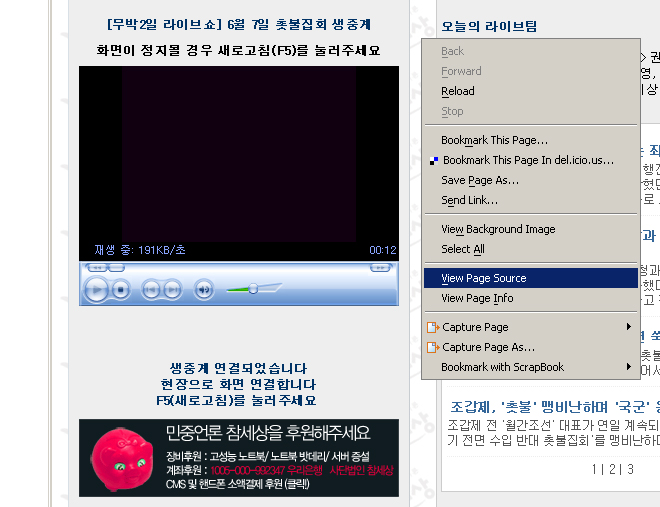Mute the media player sound

point(204,289)
